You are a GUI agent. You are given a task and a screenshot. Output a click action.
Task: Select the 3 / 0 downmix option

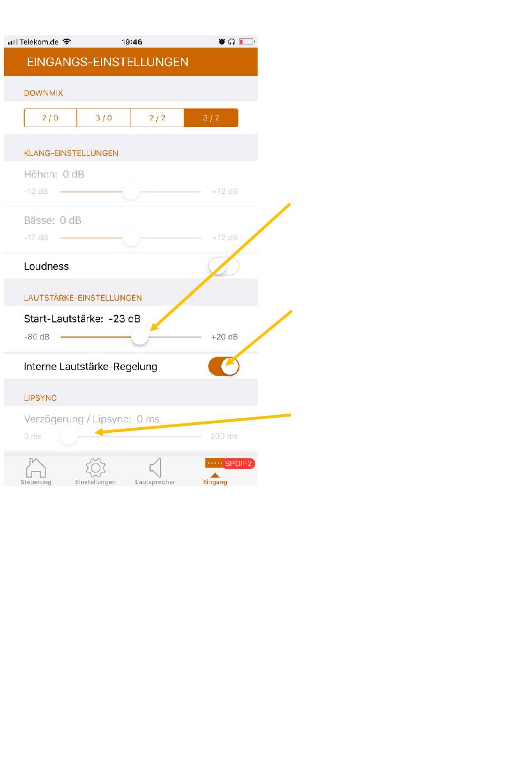[104, 118]
